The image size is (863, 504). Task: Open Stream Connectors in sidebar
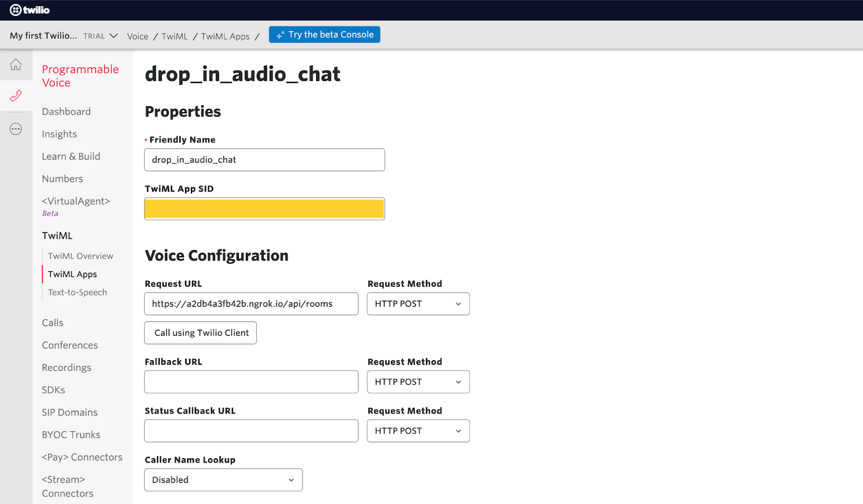(67, 487)
